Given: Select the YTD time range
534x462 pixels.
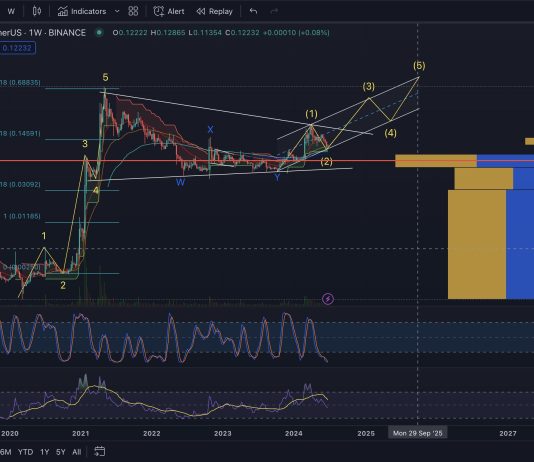Looking at the screenshot, I should tap(26, 452).
